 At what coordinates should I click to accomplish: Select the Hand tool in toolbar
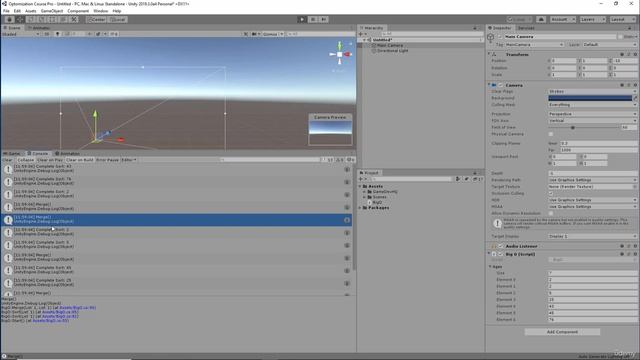[x=9, y=20]
